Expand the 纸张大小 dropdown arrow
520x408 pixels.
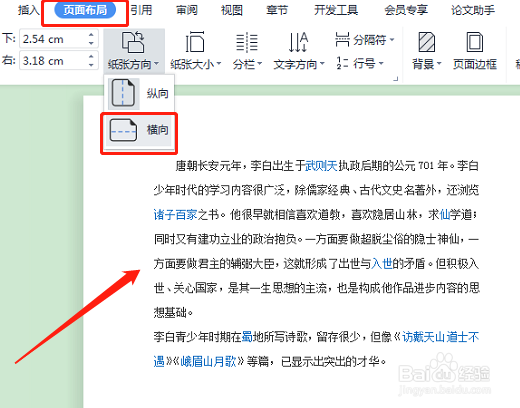tap(219, 63)
